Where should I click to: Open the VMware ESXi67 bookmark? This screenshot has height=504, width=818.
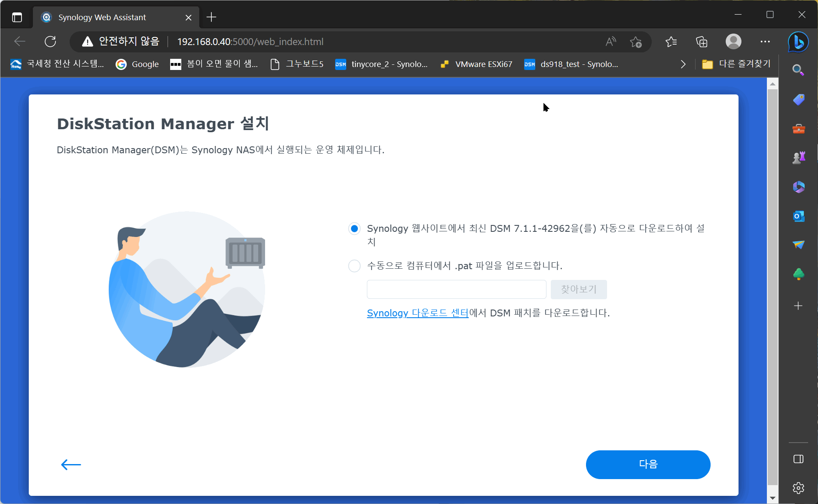pyautogui.click(x=476, y=64)
